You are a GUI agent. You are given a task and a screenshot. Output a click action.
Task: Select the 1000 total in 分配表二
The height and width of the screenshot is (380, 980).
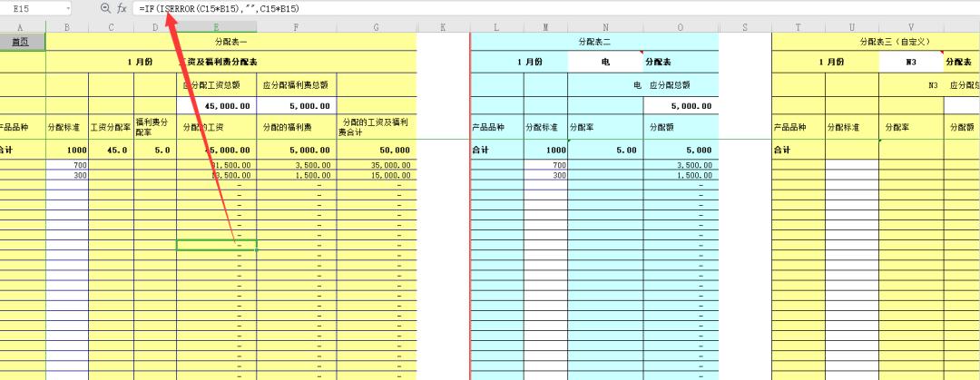coord(545,150)
